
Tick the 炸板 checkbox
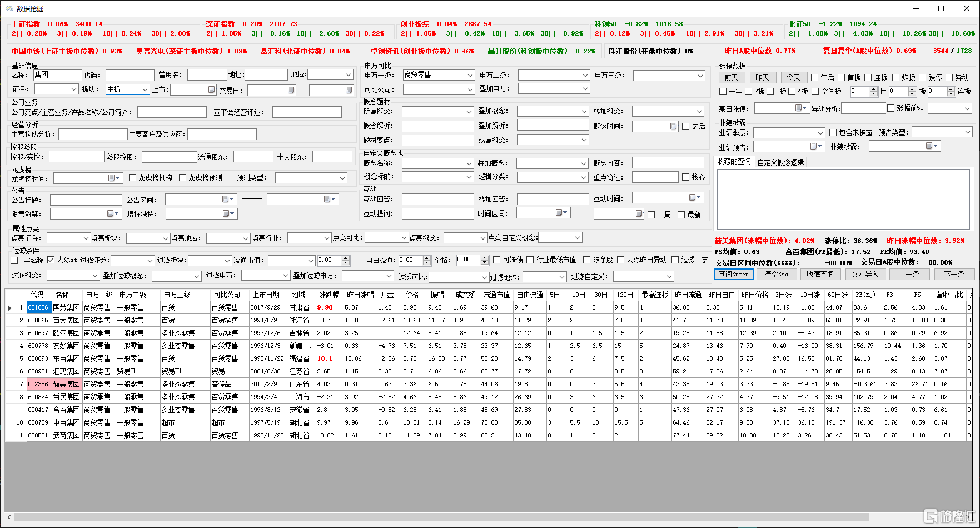click(896, 78)
